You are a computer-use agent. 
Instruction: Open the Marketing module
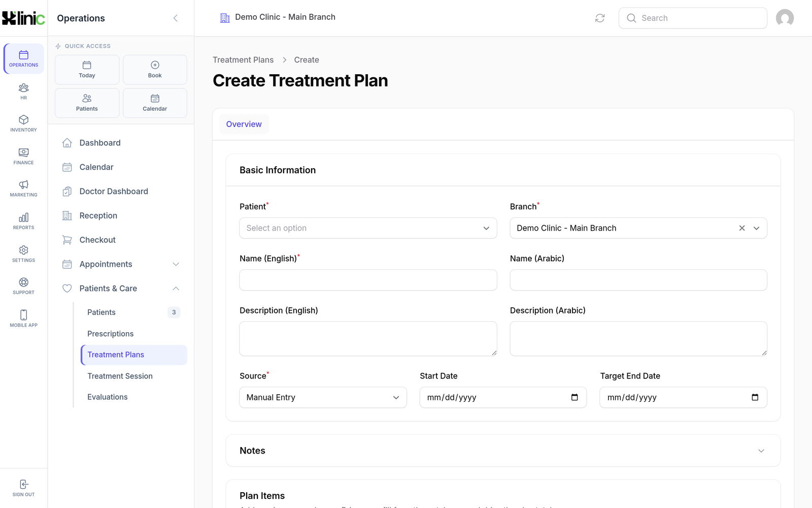pyautogui.click(x=24, y=188)
